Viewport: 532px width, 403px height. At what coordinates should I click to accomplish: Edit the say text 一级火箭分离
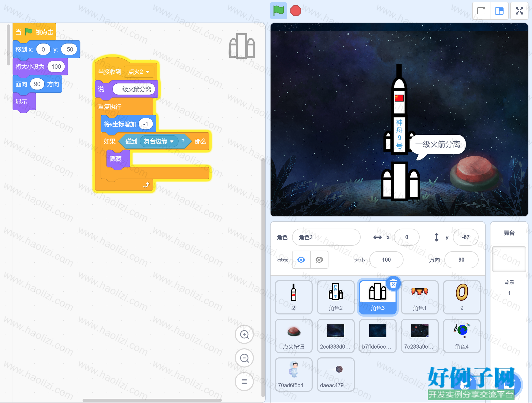134,89
